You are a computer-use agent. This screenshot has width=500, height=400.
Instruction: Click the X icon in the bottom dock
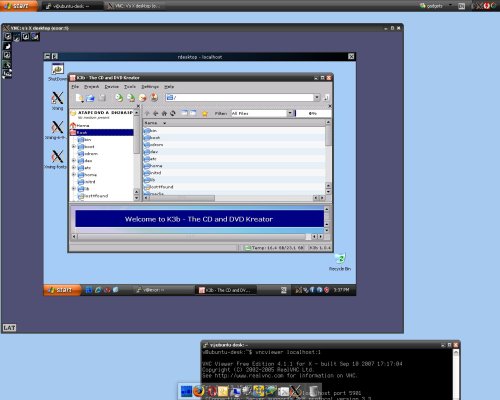[x=295, y=391]
